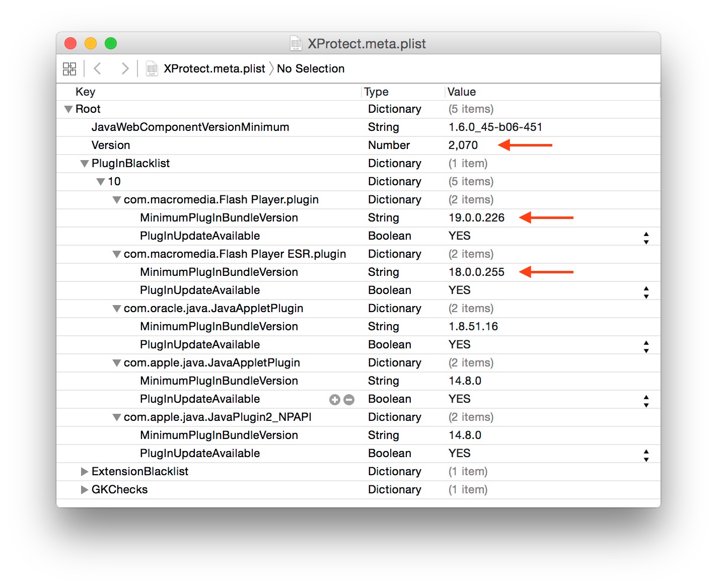Click the Key column header
The image size is (717, 588).
pos(86,92)
